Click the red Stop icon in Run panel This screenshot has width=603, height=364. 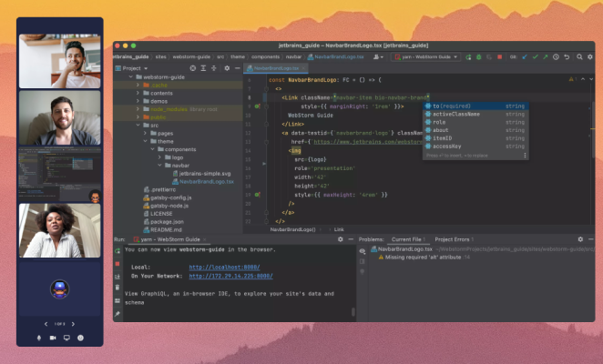pyautogui.click(x=118, y=265)
